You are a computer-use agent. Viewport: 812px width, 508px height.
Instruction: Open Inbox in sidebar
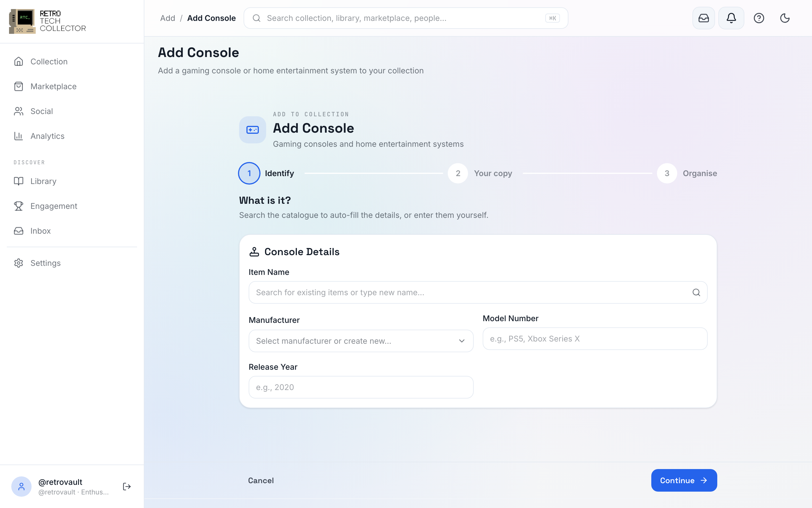(x=72, y=231)
